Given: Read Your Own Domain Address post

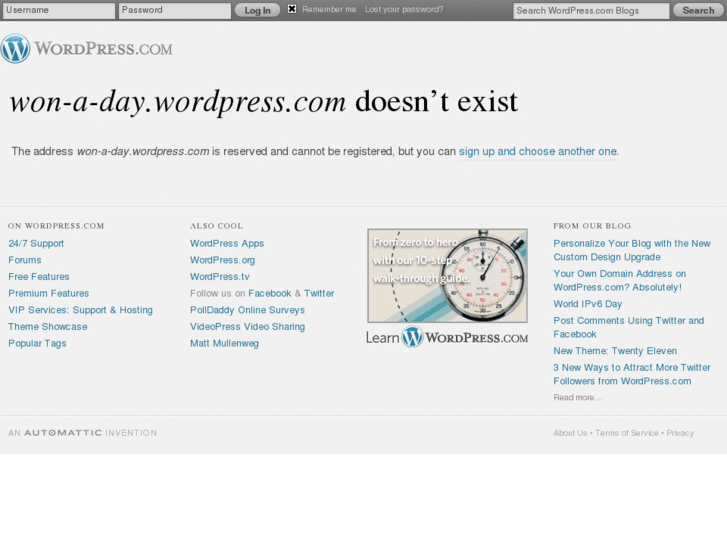Looking at the screenshot, I should [619, 281].
